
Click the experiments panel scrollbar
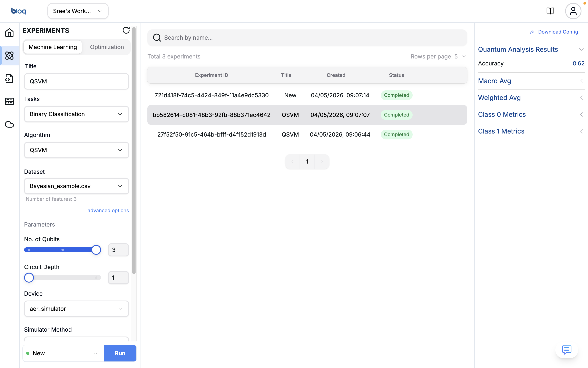pyautogui.click(x=134, y=150)
